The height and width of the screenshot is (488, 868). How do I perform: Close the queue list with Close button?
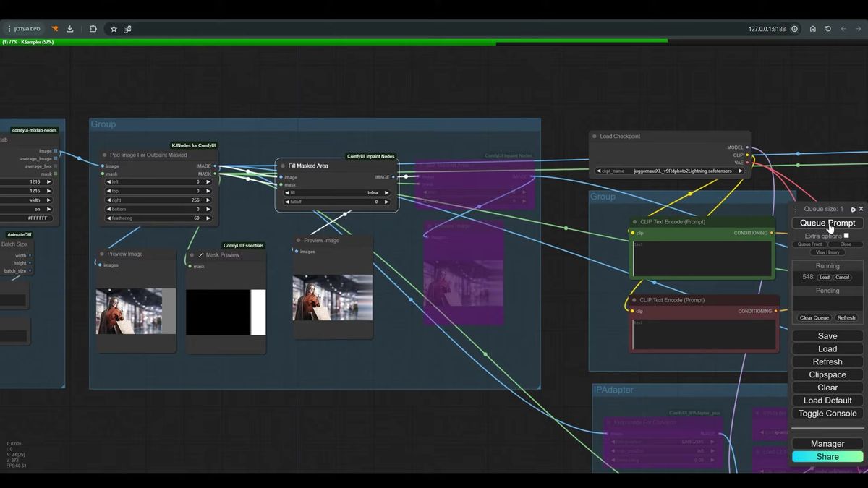click(846, 244)
